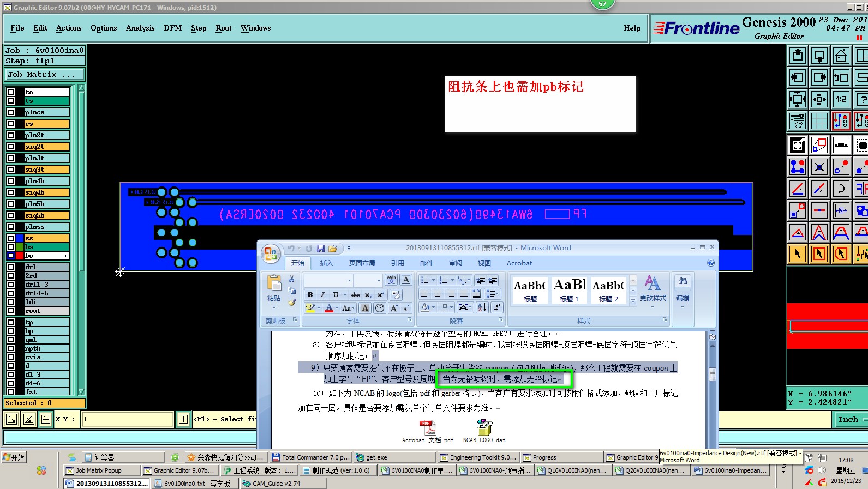The image size is (868, 489).
Task: Open the font color dropdown arrow
Action: [x=337, y=308]
